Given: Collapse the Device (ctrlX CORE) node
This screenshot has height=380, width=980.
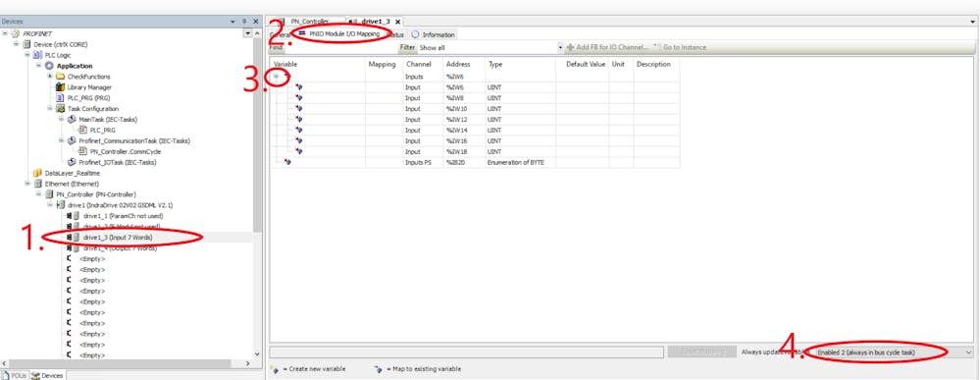Looking at the screenshot, I should coord(17,44).
